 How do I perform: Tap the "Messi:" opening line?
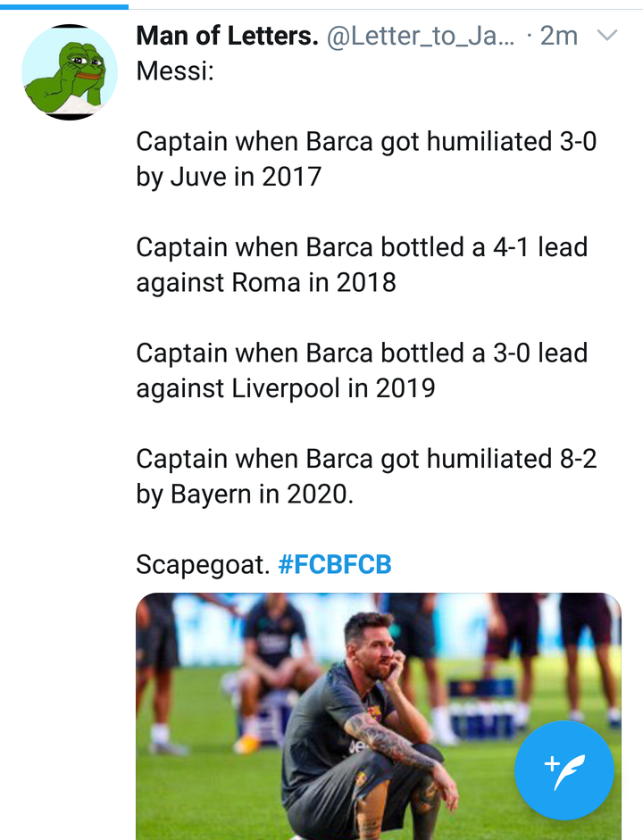click(175, 71)
